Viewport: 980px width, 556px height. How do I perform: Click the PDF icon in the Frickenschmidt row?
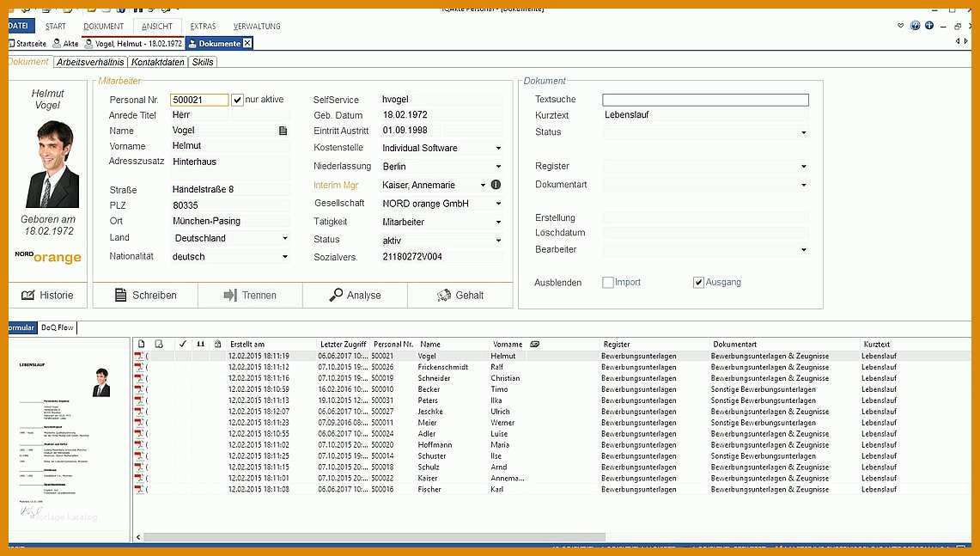point(139,367)
